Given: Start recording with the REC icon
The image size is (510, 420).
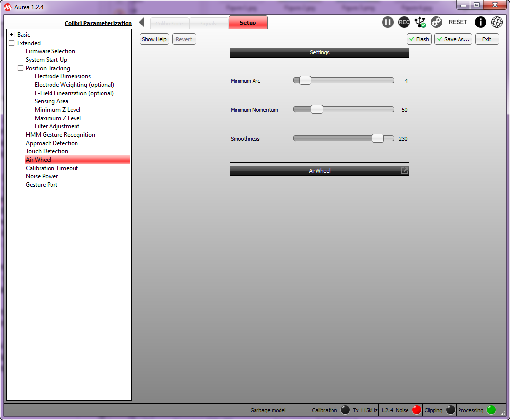Looking at the screenshot, I should (404, 22).
